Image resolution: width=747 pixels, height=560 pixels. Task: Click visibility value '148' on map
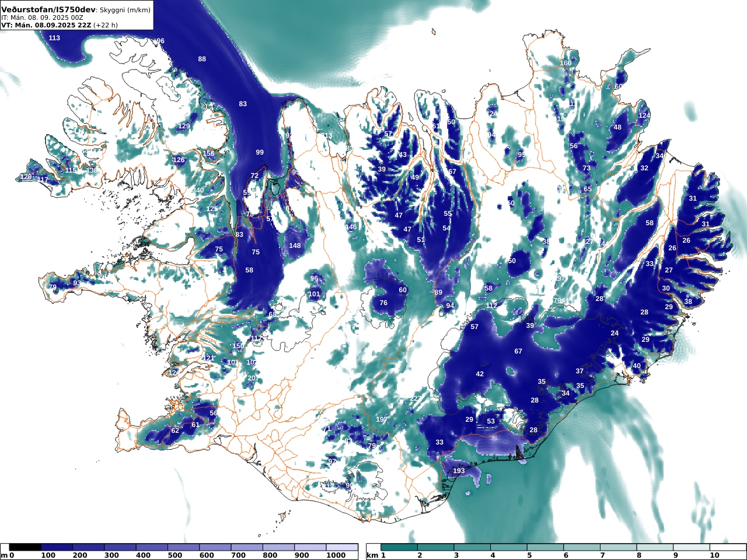tap(295, 246)
